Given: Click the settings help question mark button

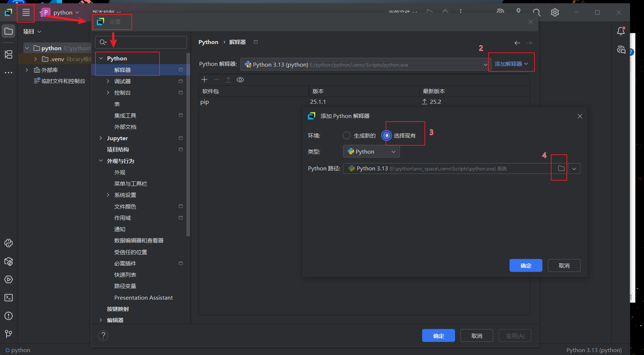Looking at the screenshot, I should click(x=103, y=335).
